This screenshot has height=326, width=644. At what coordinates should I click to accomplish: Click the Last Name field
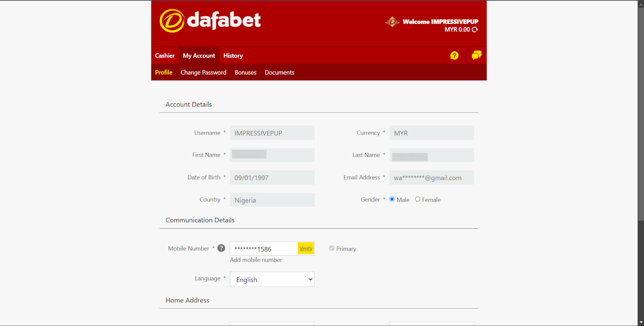click(x=431, y=155)
